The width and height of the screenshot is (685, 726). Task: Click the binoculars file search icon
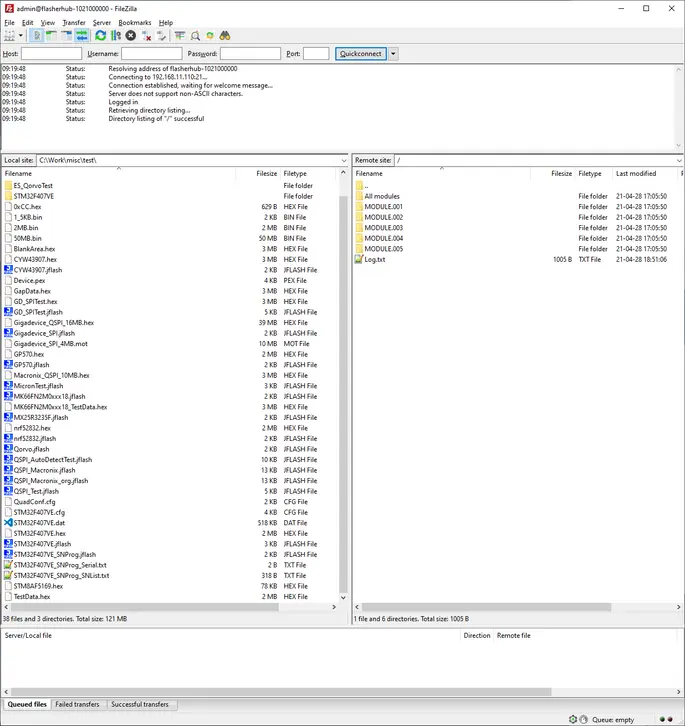click(225, 36)
